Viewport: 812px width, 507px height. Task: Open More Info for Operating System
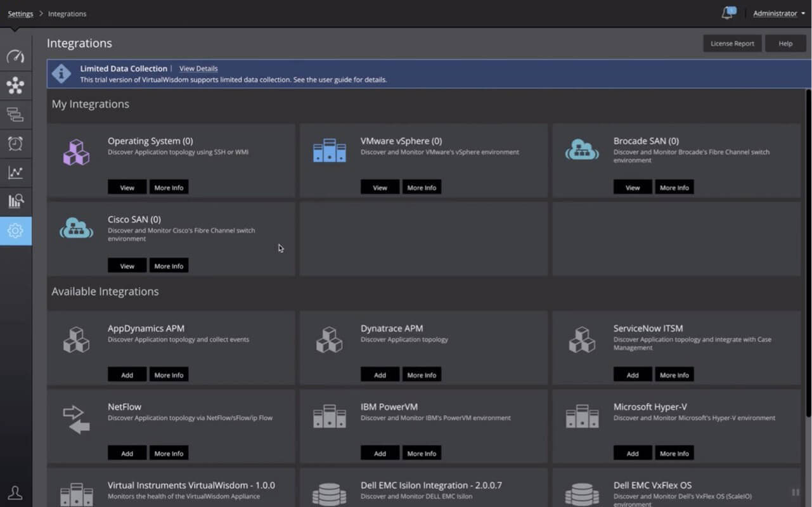(x=169, y=188)
